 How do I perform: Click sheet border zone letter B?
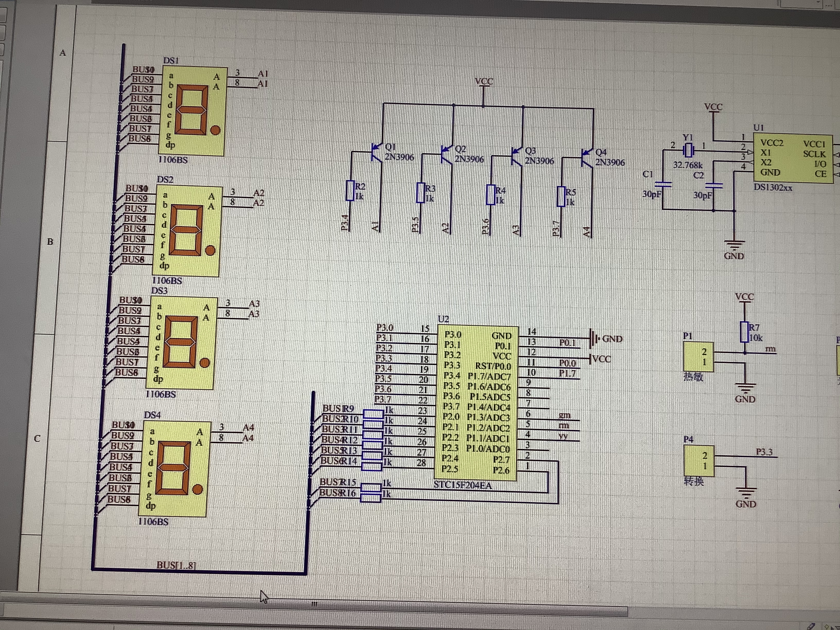(50, 241)
